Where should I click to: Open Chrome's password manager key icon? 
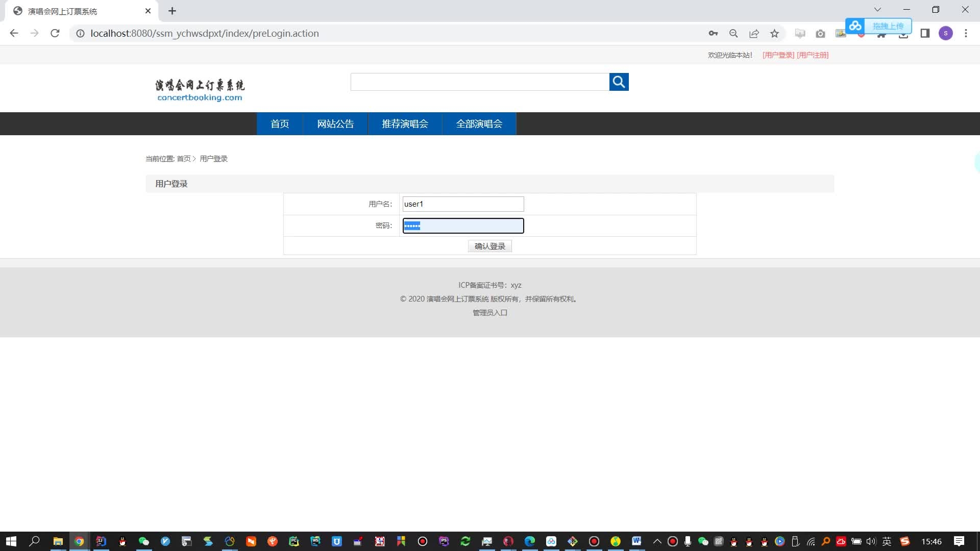click(713, 33)
